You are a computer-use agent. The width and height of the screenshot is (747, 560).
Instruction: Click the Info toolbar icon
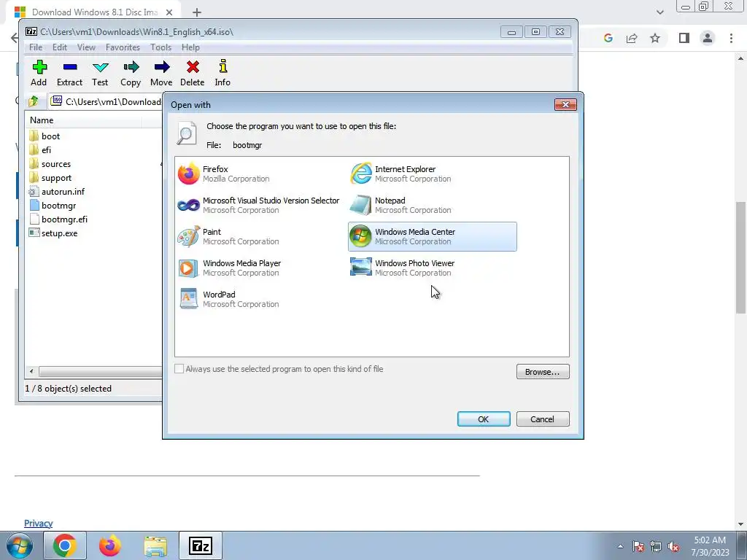222,73
